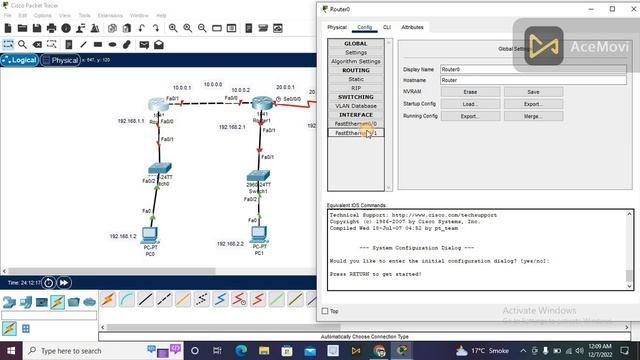Pick the automatic connection lightning cable
Image resolution: width=640 pixels, height=360 pixels.
coord(108,300)
